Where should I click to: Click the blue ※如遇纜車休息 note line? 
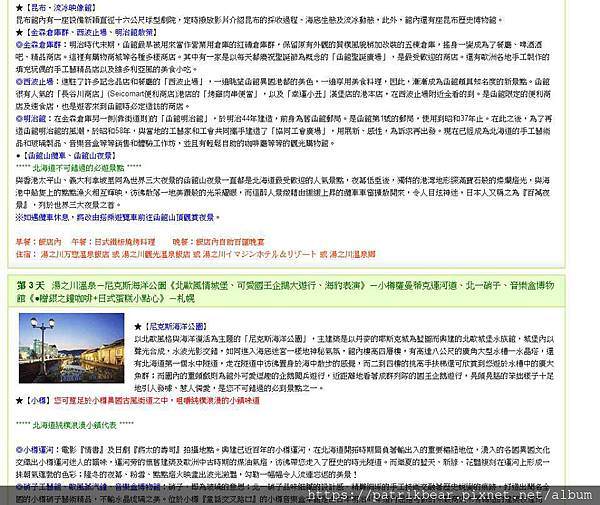tap(118, 217)
